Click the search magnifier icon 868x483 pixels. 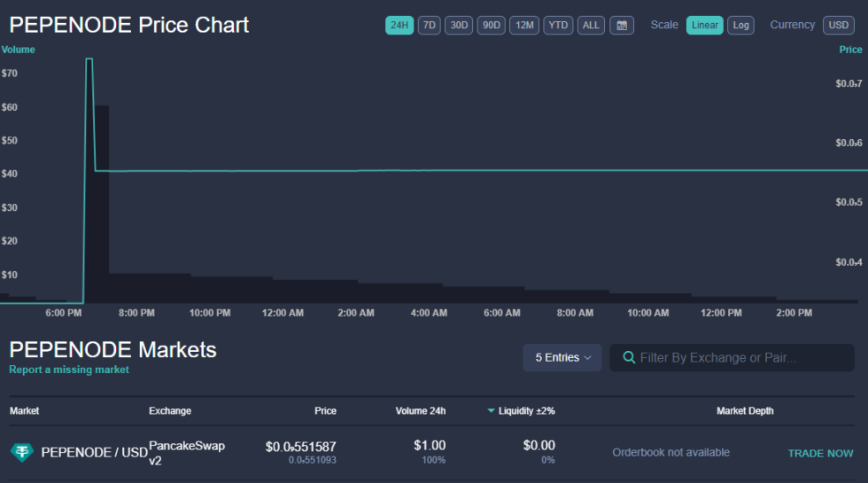tap(629, 358)
